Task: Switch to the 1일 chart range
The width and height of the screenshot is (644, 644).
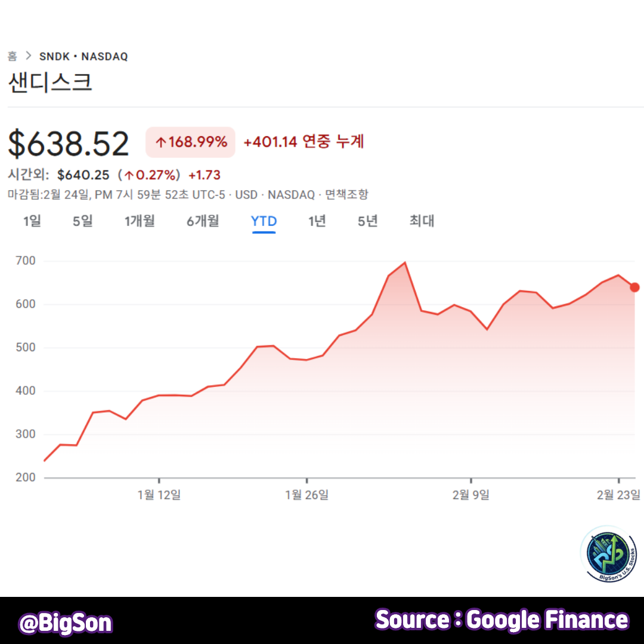Action: 31,221
